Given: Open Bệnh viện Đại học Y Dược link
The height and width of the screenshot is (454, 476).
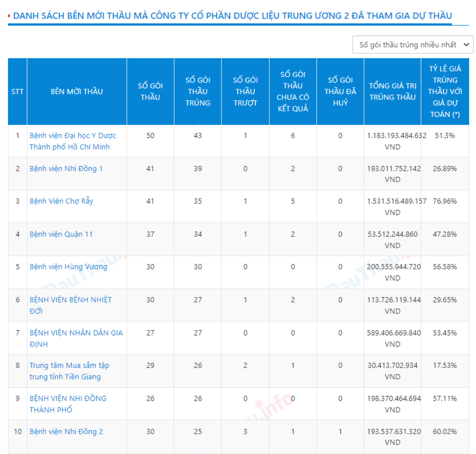Looking at the screenshot, I should point(73,141).
